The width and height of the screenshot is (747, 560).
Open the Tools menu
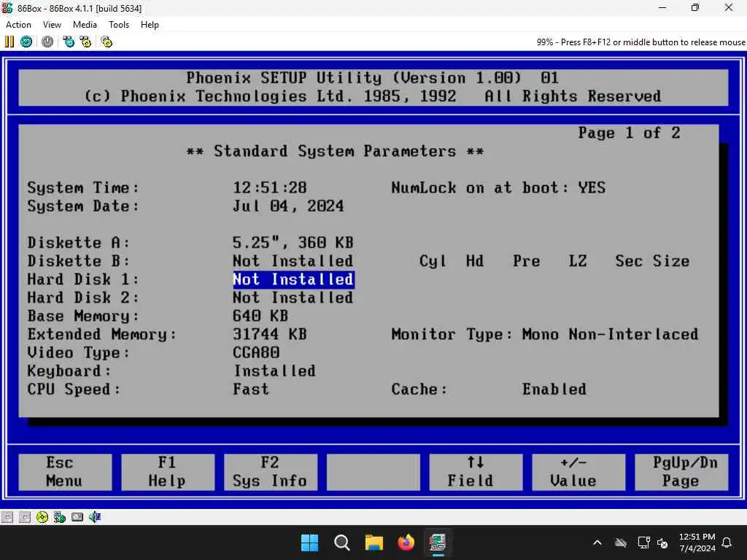119,25
